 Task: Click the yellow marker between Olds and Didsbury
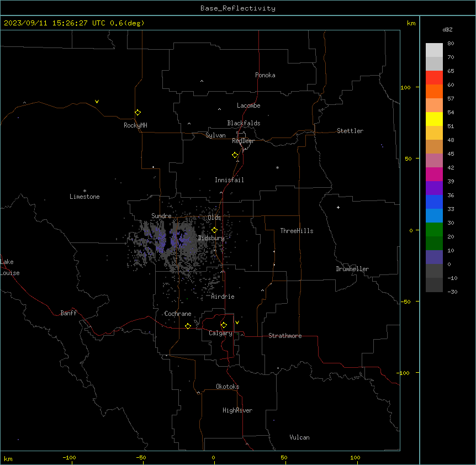coord(214,230)
